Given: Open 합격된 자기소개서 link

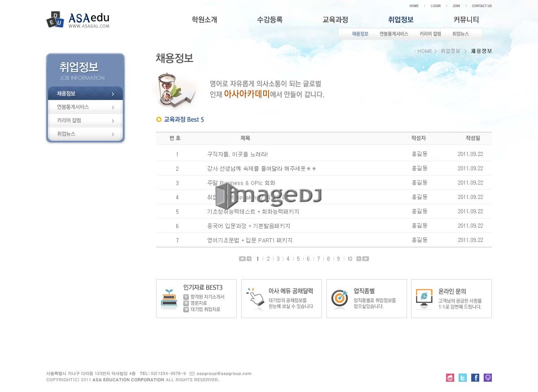Looking at the screenshot, I should point(207,297).
